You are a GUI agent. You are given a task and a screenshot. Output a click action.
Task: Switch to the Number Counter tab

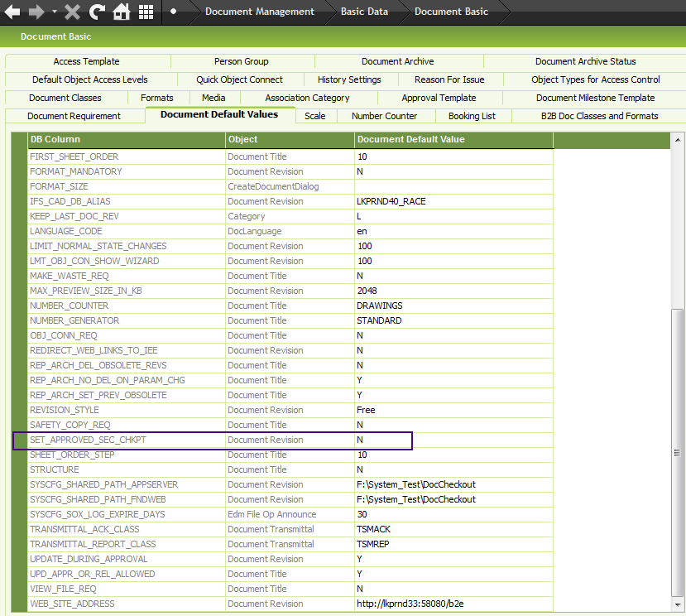[x=385, y=116]
